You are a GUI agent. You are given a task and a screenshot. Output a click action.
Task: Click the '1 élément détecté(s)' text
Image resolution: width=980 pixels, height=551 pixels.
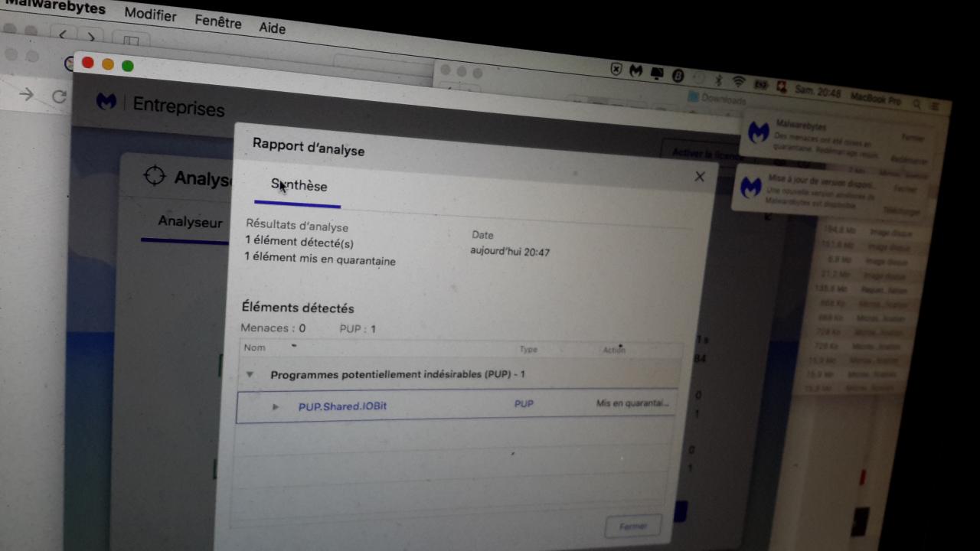[x=299, y=242]
